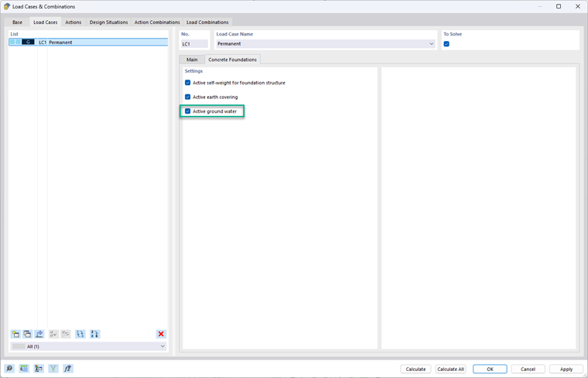
Task: Click the No. field showing LC1
Action: pos(194,44)
